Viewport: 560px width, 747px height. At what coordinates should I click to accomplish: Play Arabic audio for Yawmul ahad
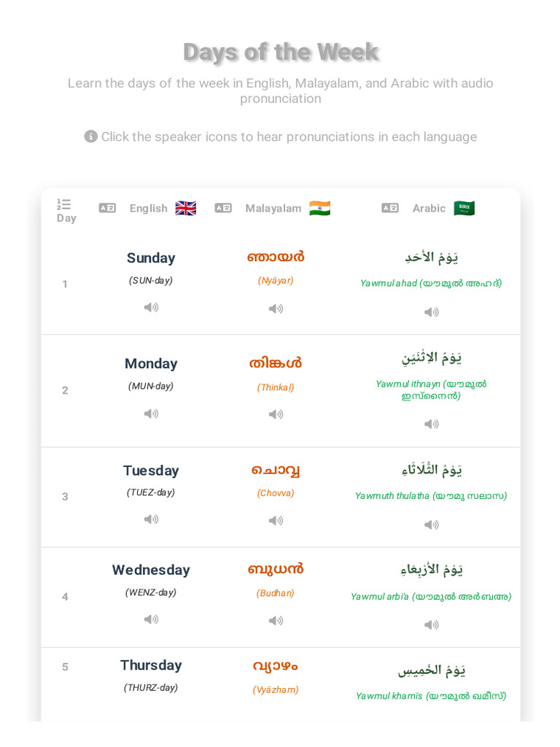pyautogui.click(x=432, y=312)
